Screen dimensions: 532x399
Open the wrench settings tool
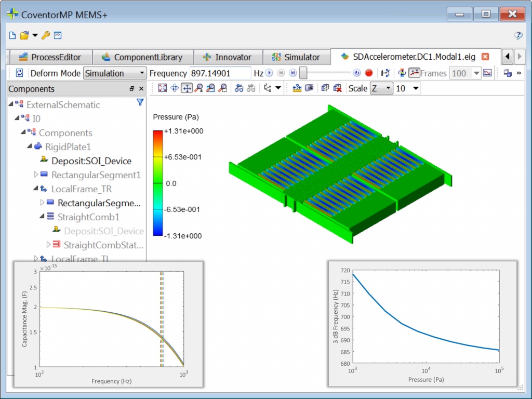(46, 35)
